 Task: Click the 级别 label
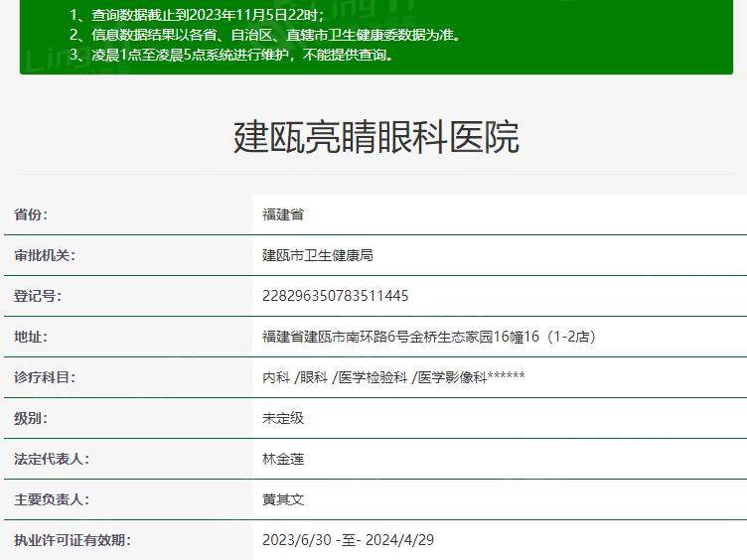[31, 418]
